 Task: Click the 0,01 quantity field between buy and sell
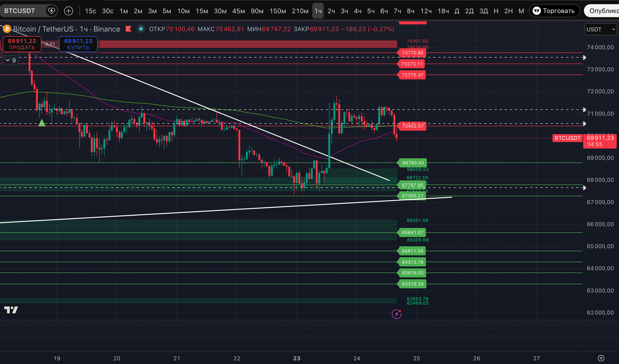[50, 44]
